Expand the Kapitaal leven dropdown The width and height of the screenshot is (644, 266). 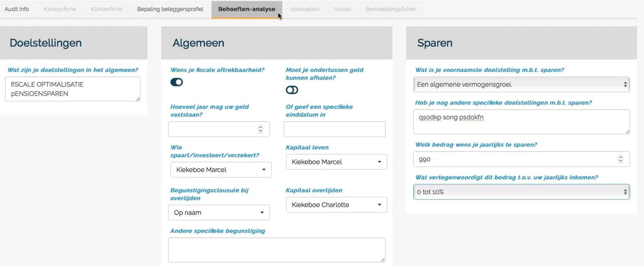(x=336, y=162)
